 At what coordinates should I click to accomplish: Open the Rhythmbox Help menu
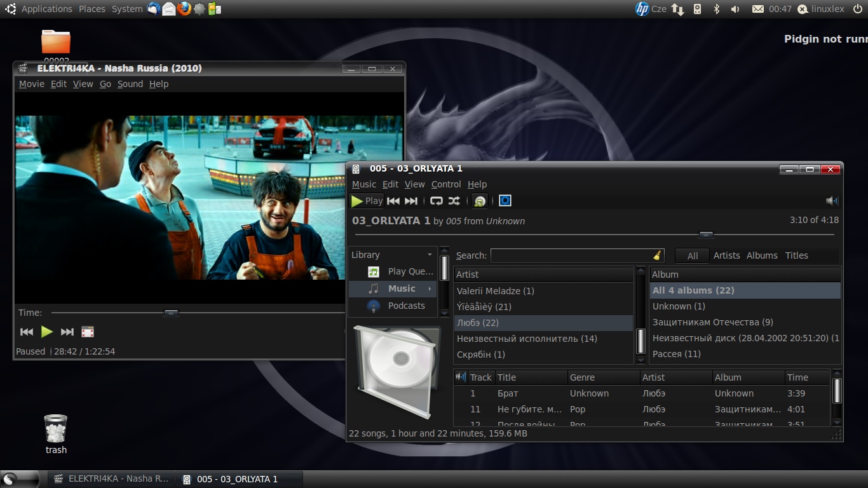[477, 184]
